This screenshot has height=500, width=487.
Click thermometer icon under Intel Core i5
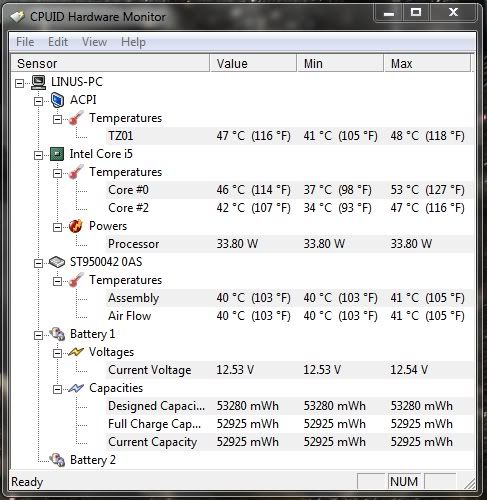76,172
